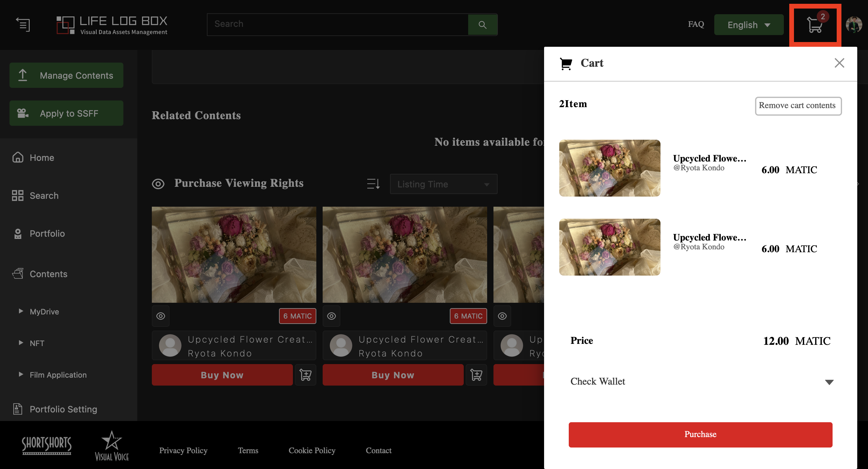Screen dimensions: 868x469
Task: Open Home from the sidebar menu
Action: click(41, 158)
